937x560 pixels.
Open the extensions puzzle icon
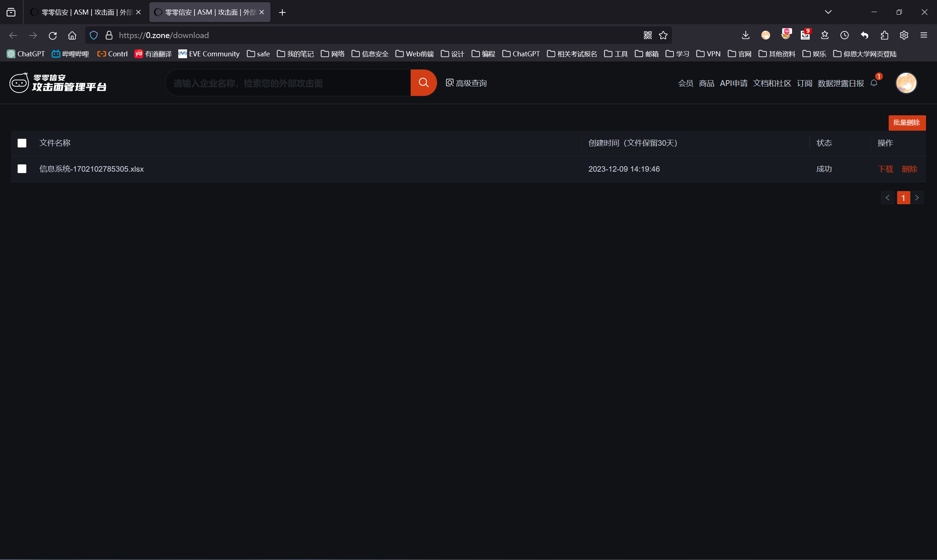[x=884, y=36]
